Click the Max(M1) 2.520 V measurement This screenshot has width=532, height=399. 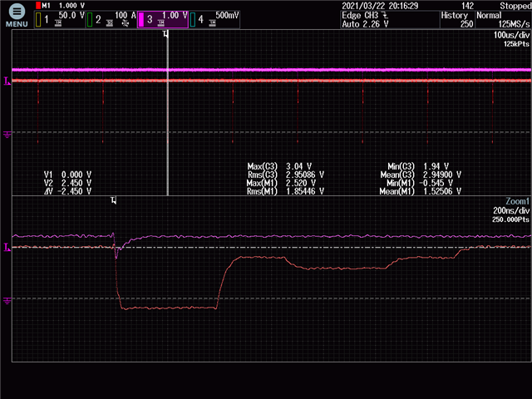point(281,183)
